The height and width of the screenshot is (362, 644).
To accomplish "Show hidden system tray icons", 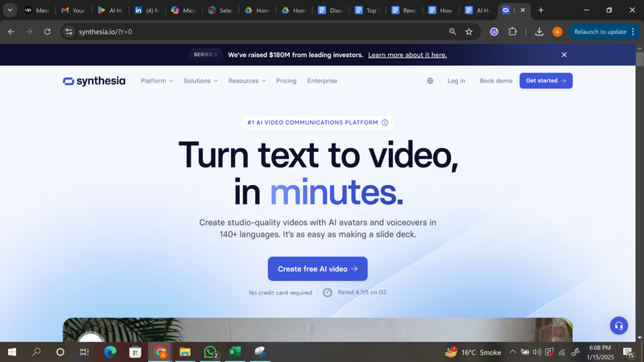I will [x=513, y=352].
